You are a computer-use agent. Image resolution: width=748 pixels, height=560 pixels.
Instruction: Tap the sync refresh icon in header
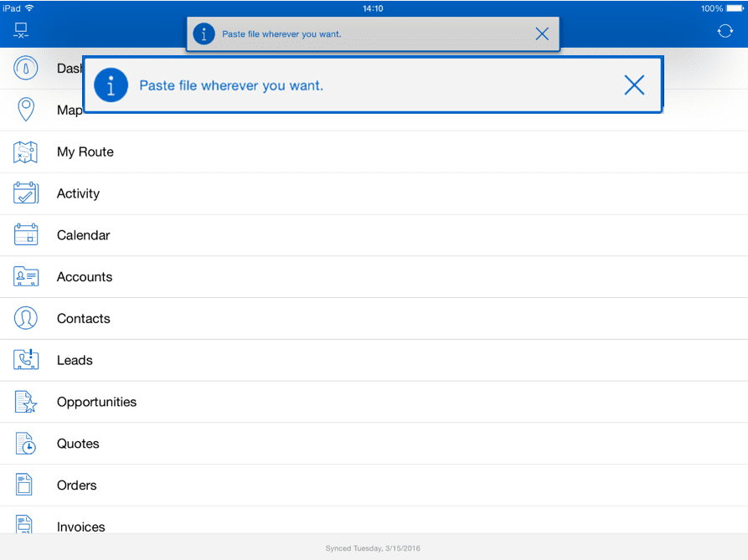tap(725, 32)
